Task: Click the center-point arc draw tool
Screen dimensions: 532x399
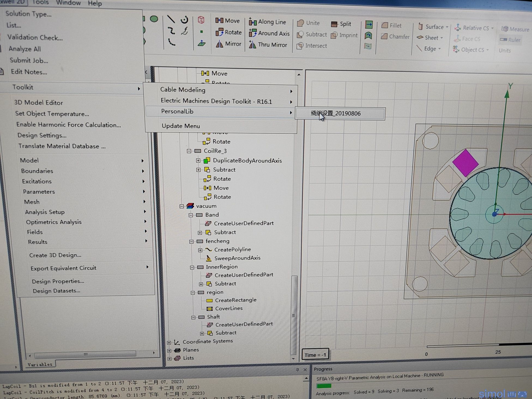Action: pyautogui.click(x=185, y=19)
